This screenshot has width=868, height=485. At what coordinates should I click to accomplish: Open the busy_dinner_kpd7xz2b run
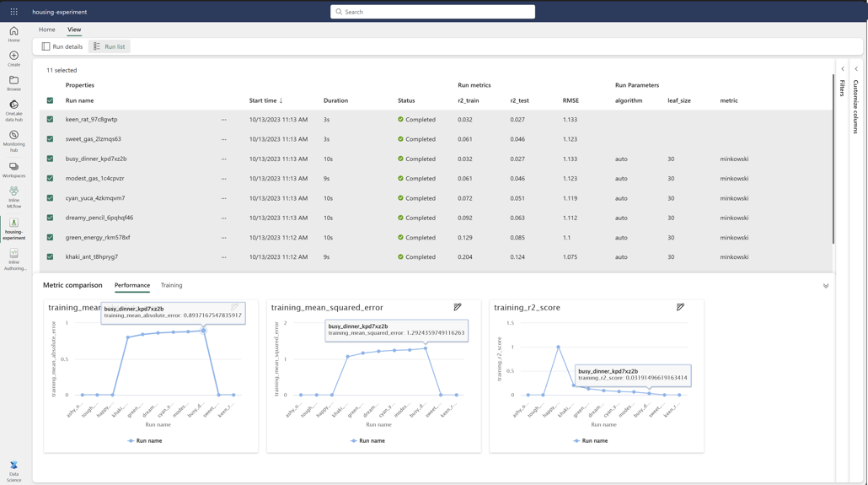[96, 159]
